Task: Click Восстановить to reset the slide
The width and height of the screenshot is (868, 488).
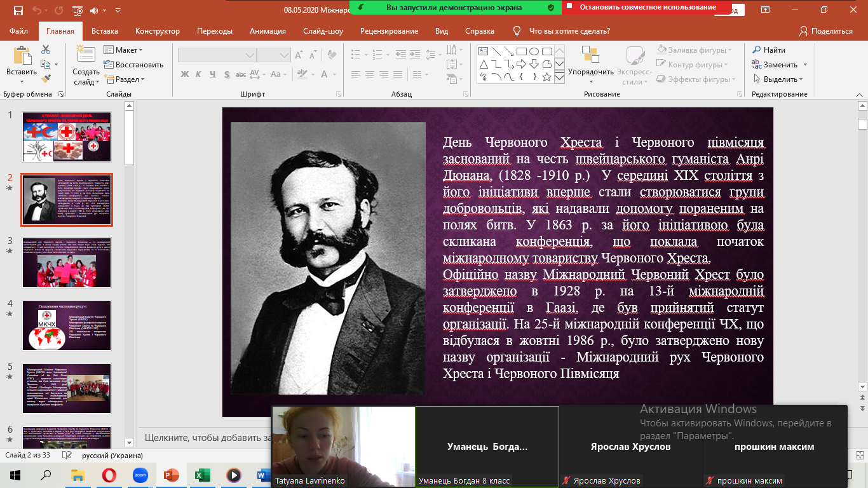Action: 133,65
